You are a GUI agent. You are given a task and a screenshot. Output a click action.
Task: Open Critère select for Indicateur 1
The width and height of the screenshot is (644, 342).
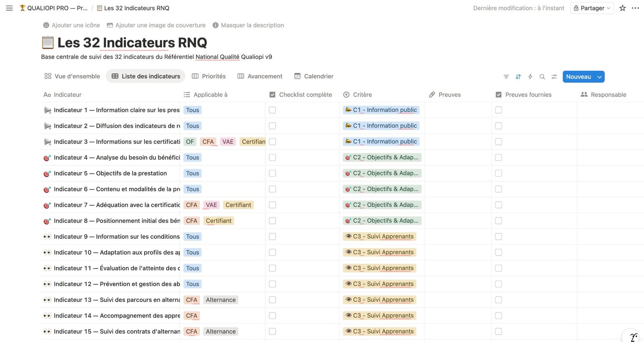coord(381,110)
